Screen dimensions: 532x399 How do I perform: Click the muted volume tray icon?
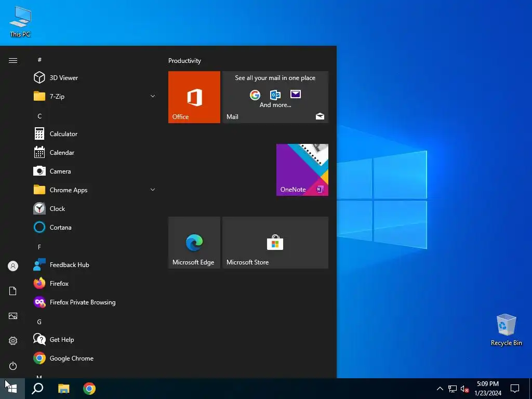[x=464, y=389]
